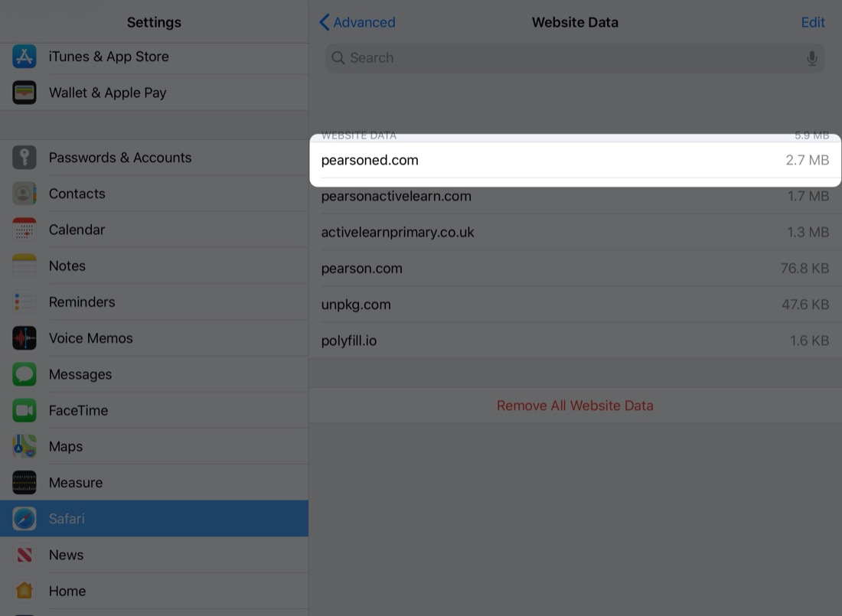Select the pearsoned.com website entry
The height and width of the screenshot is (616, 842).
click(x=575, y=160)
